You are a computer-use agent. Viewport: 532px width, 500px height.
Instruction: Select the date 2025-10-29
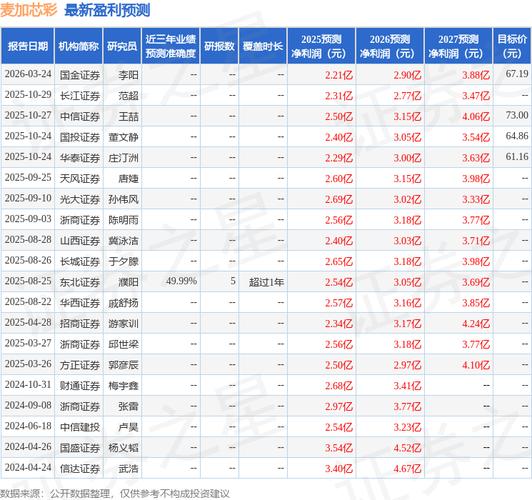[28, 95]
